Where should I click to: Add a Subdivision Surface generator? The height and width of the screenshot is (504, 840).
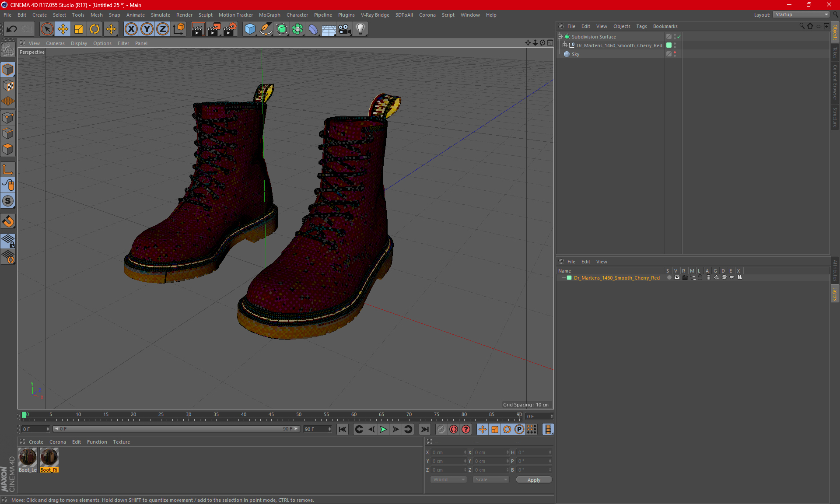click(x=282, y=29)
